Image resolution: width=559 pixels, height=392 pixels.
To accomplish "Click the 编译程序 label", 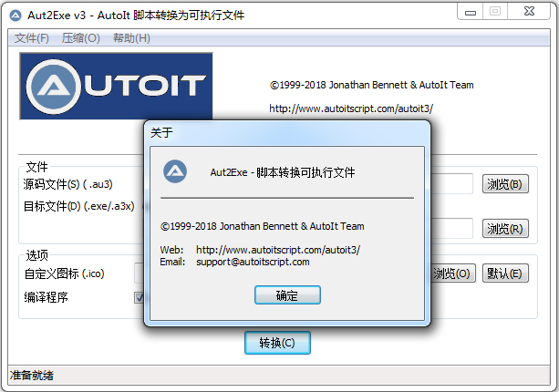I will 46,297.
